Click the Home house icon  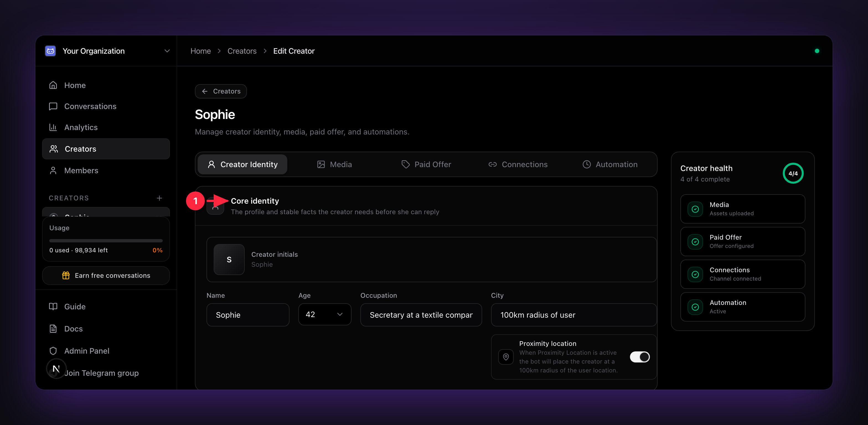(x=53, y=85)
